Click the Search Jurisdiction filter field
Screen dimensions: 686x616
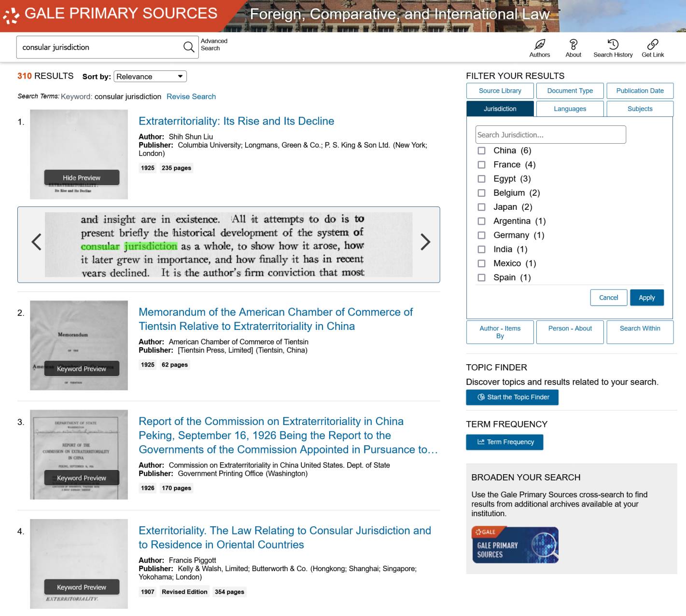pyautogui.click(x=550, y=135)
